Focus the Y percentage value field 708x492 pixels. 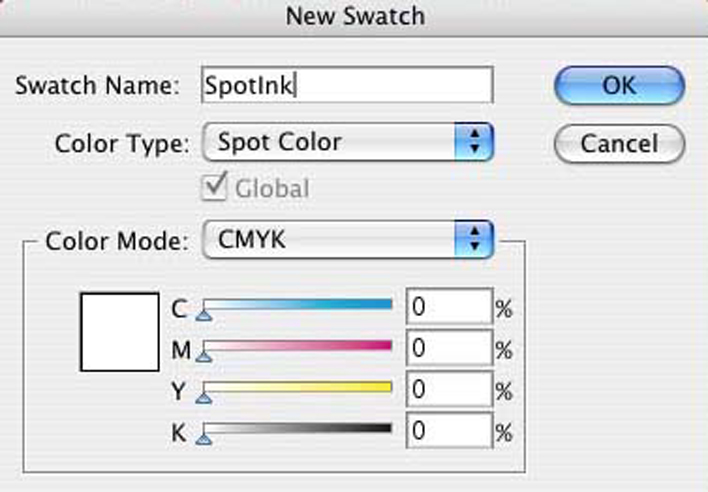click(448, 391)
